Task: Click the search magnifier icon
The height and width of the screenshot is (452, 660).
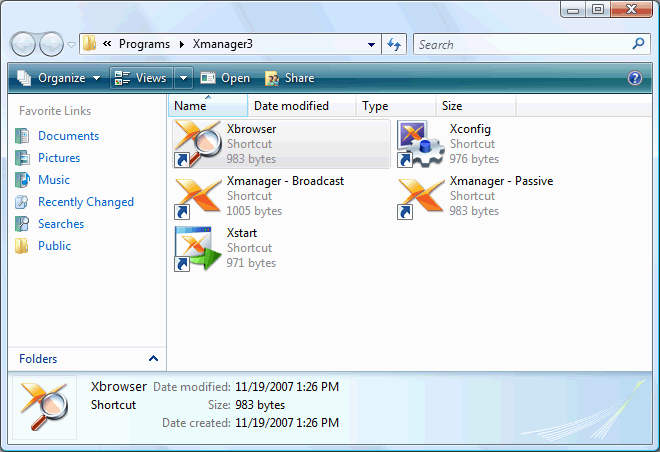Action: 639,44
